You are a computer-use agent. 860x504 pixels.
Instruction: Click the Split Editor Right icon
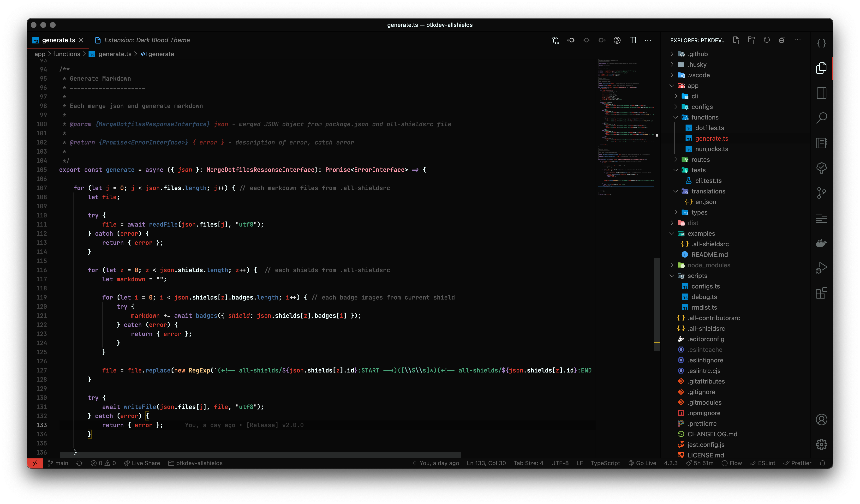(x=632, y=40)
